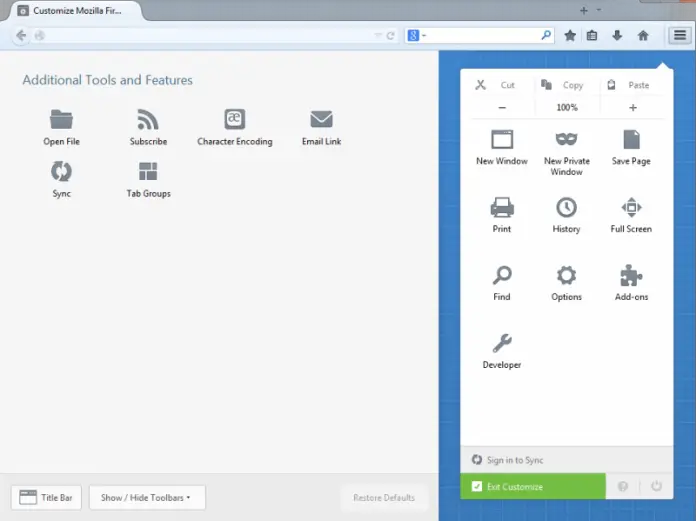Select the Subscribe RSS feed icon
The height and width of the screenshot is (521, 696).
click(x=148, y=119)
